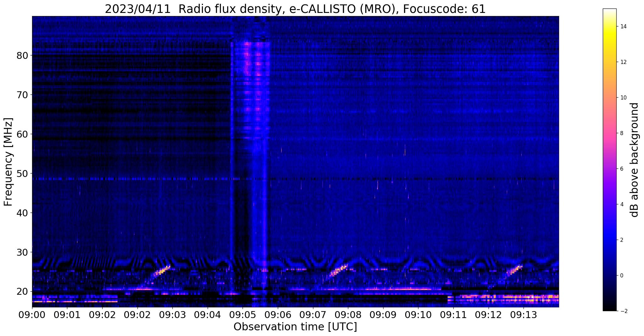This screenshot has width=644, height=336.
Task: Click the 50 tick on frequency axis
Action: click(x=22, y=174)
